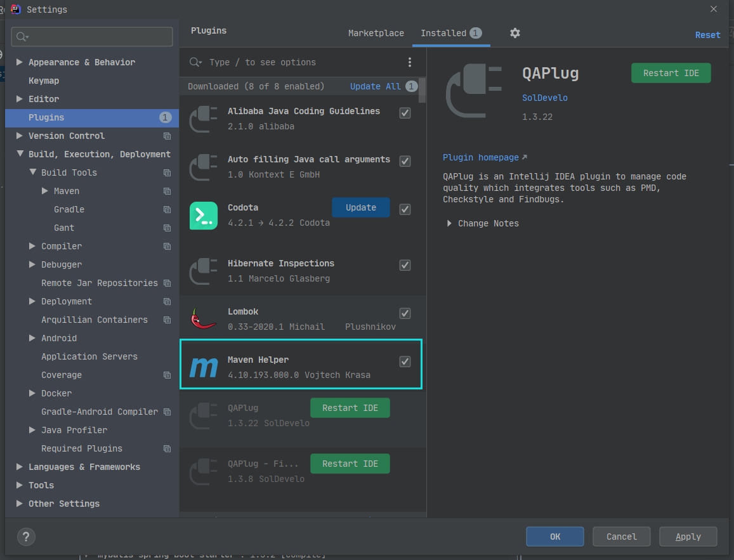Expand Change Notes for QAPlug
734x560 pixels.
[449, 223]
